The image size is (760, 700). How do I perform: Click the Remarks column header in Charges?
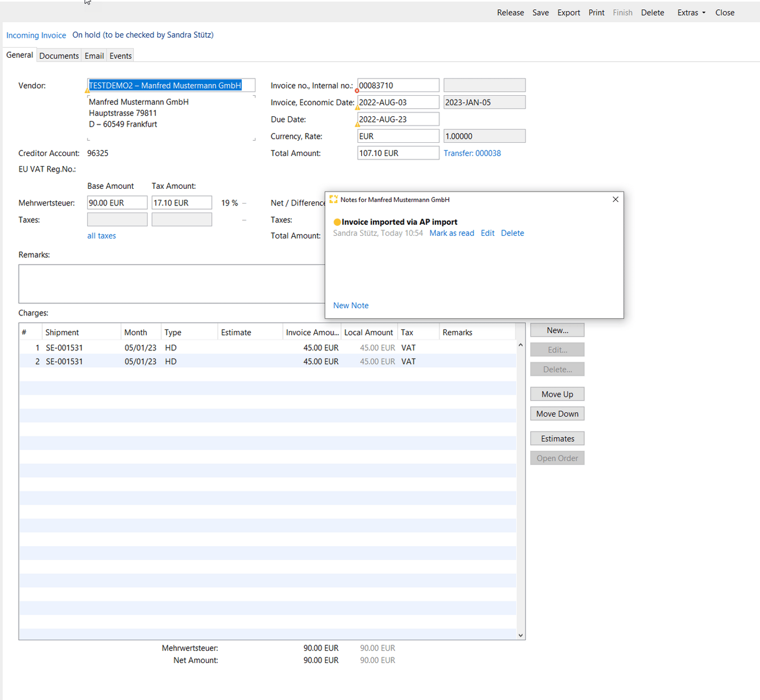click(x=478, y=332)
